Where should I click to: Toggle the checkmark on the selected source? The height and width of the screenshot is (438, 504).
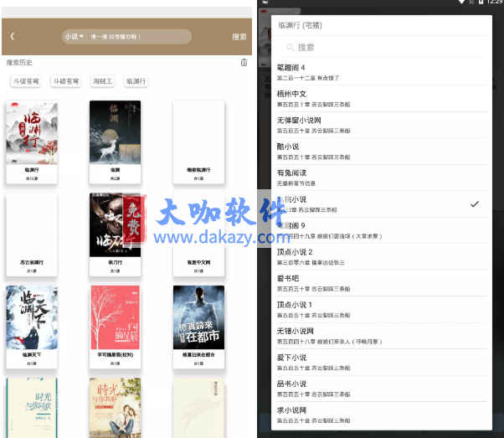pyautogui.click(x=475, y=204)
